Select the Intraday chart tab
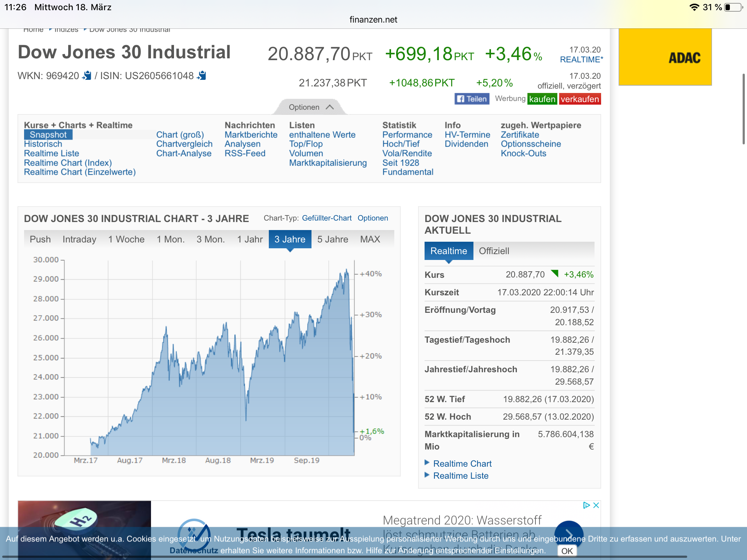Image resolution: width=747 pixels, height=560 pixels. coord(80,239)
